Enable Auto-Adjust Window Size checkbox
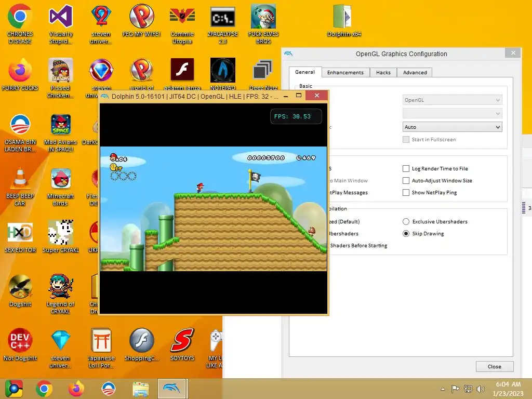Screen dimensions: 532x399 (406, 180)
